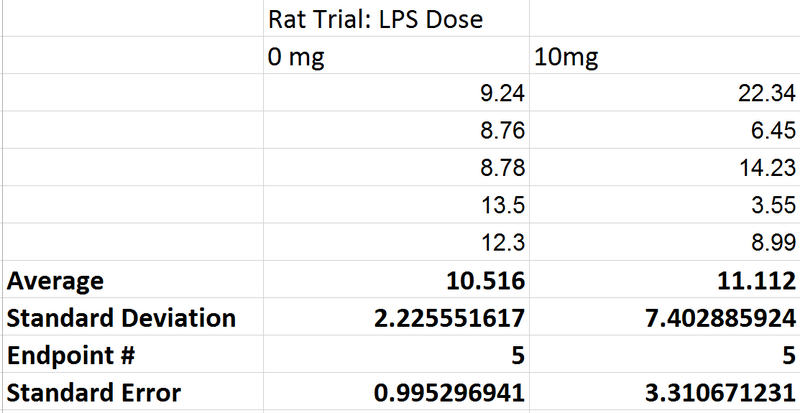This screenshot has height=413, width=800.
Task: Select the 'Average' row label cell
Action: pos(56,281)
